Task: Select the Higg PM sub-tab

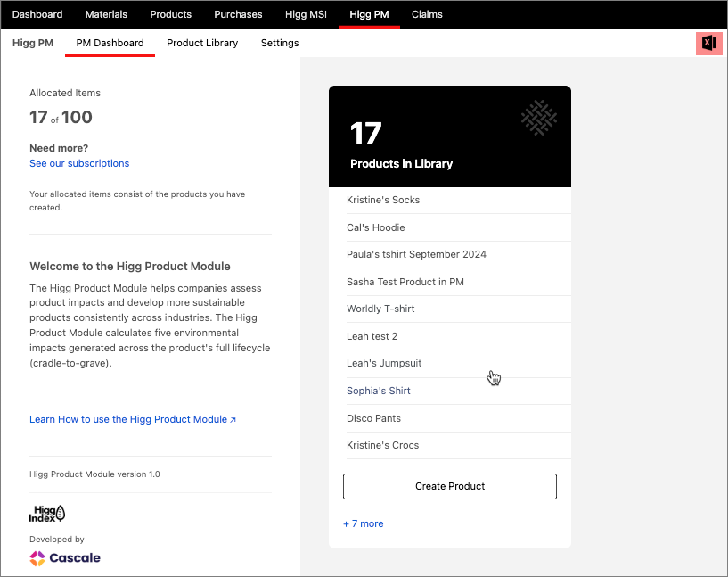Action: point(32,43)
